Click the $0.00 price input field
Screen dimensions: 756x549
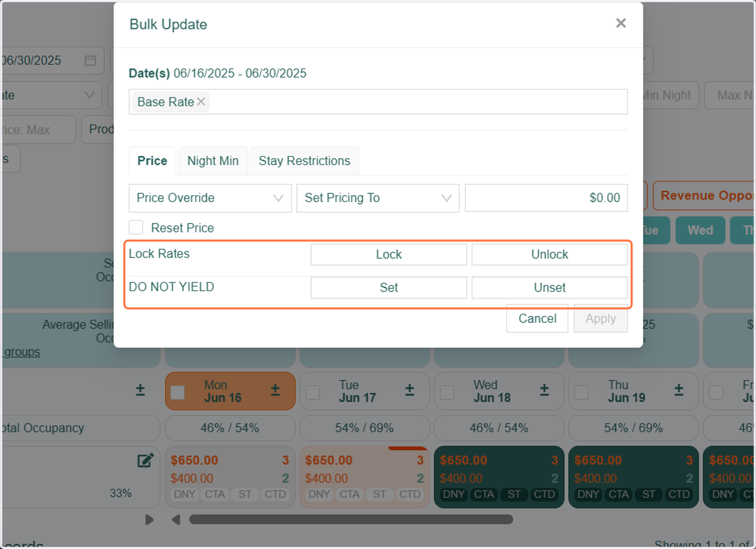tap(546, 198)
